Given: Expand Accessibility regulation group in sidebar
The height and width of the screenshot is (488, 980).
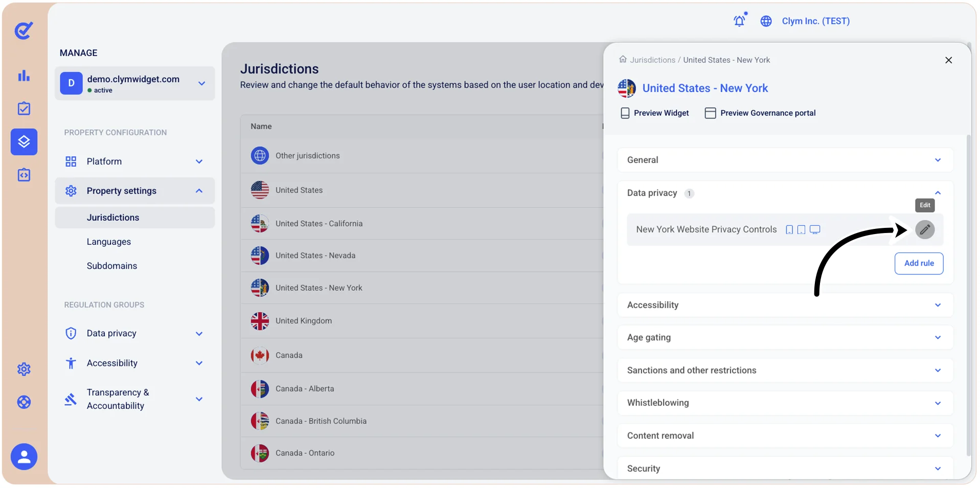Looking at the screenshot, I should (135, 363).
